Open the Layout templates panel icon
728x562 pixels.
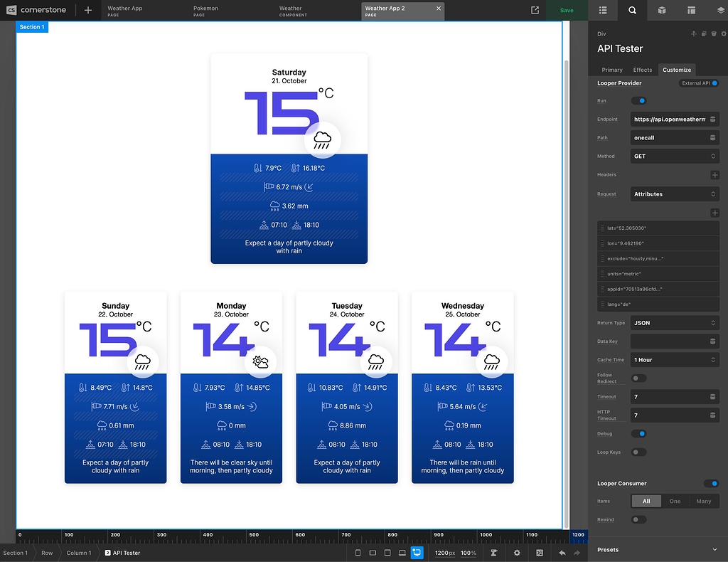(x=691, y=11)
